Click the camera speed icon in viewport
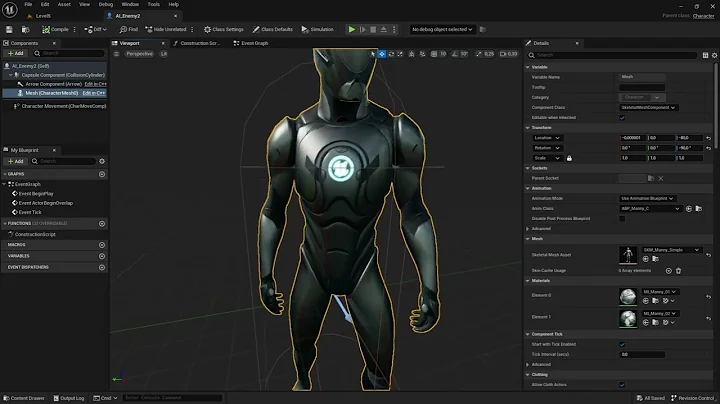Viewport: 720px width, 404px height. [x=503, y=54]
